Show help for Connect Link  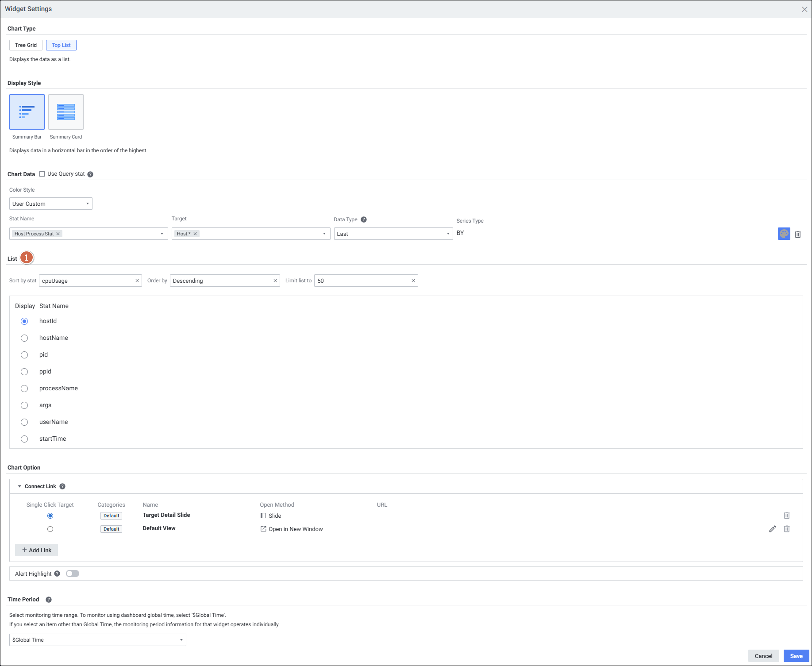pyautogui.click(x=62, y=486)
